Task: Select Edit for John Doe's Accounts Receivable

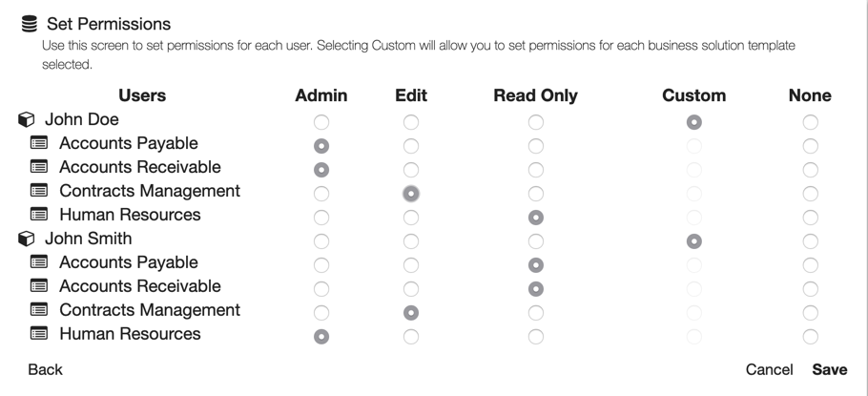Action: [x=410, y=170]
